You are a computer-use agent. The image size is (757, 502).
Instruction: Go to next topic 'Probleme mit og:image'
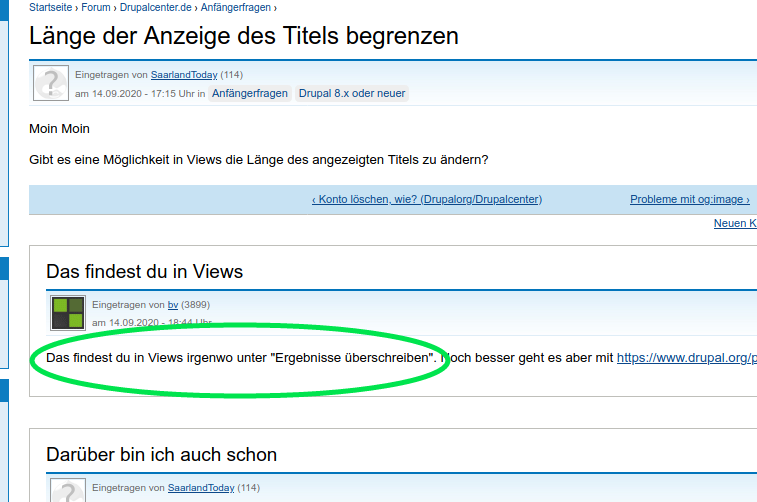tap(689, 200)
